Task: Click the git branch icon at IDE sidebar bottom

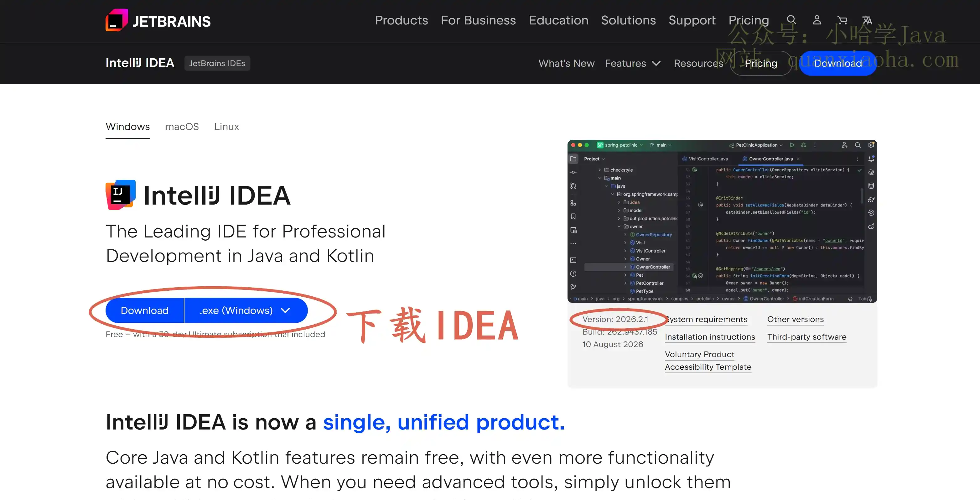Action: point(573,287)
